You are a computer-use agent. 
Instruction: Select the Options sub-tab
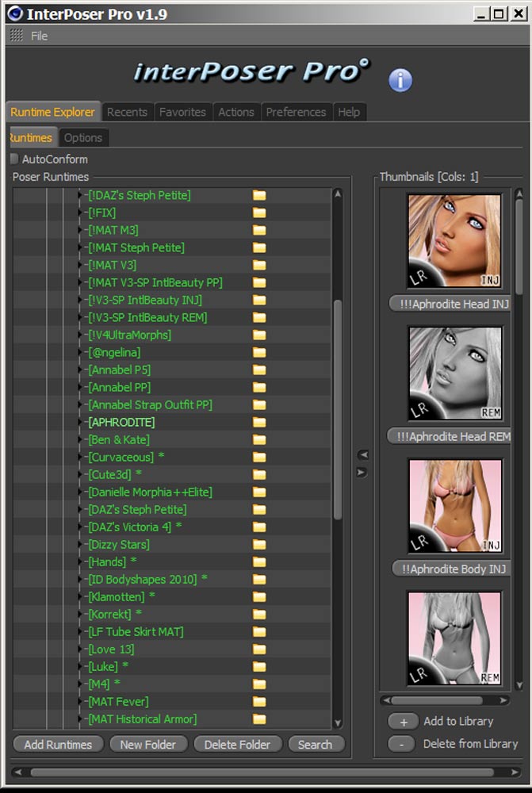pos(83,137)
